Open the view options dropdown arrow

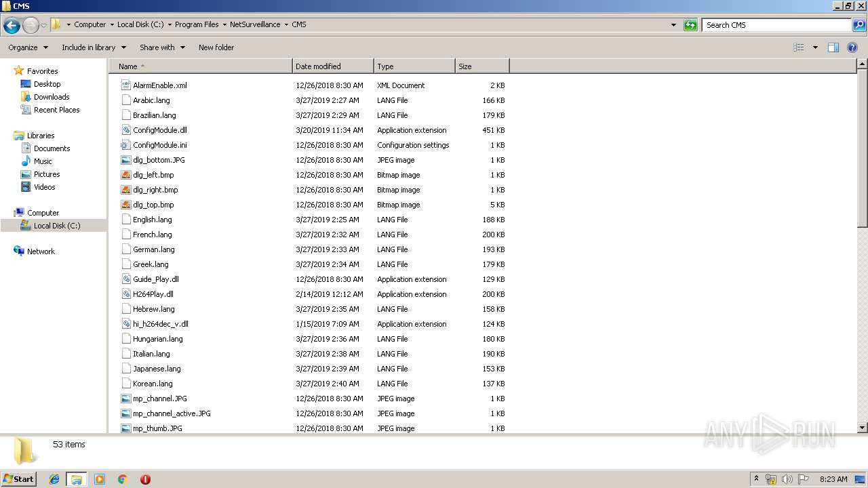pyautogui.click(x=815, y=47)
